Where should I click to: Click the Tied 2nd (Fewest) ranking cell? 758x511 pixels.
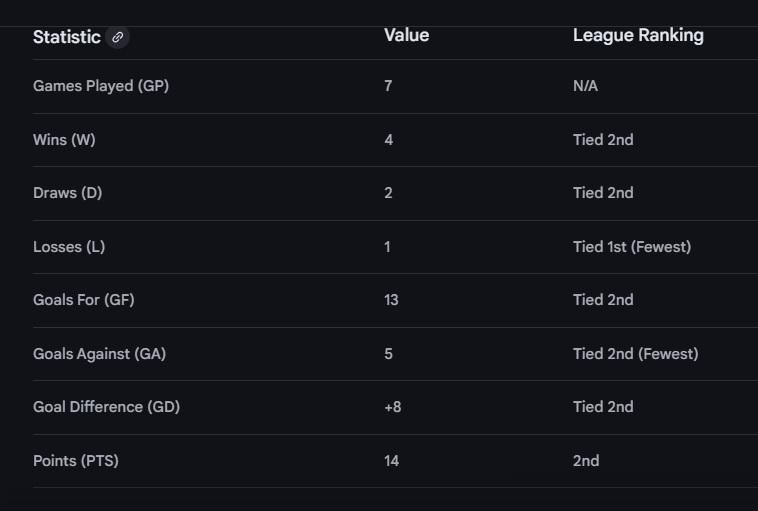click(x=636, y=354)
